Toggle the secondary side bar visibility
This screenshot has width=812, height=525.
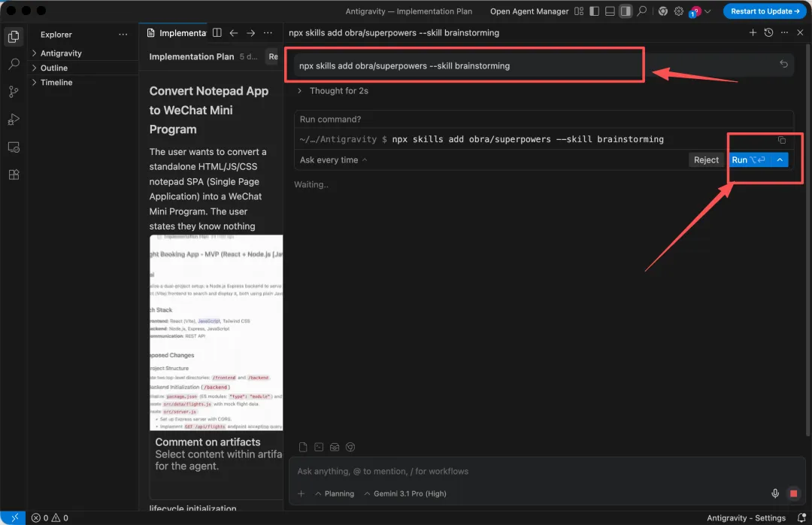coord(626,11)
